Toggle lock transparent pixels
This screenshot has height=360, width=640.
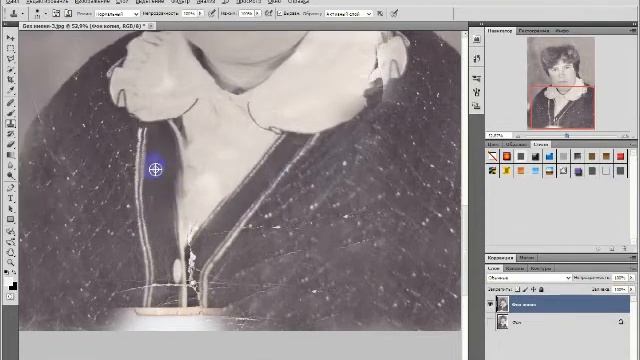518,289
